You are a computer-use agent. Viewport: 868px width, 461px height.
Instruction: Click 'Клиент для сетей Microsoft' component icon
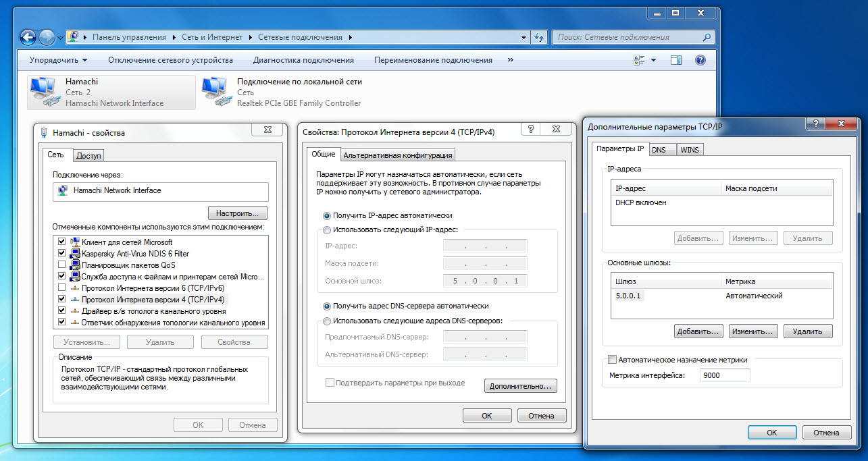(x=75, y=242)
